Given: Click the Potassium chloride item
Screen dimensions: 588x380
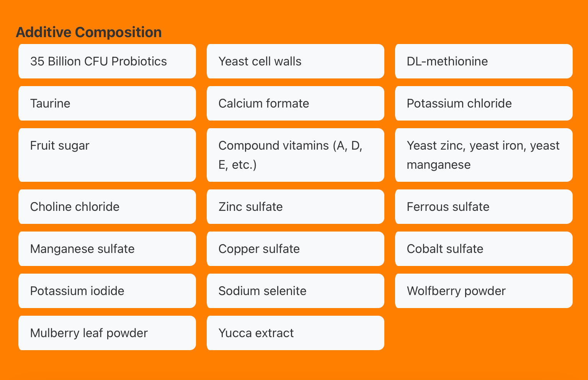Looking at the screenshot, I should click(483, 103).
